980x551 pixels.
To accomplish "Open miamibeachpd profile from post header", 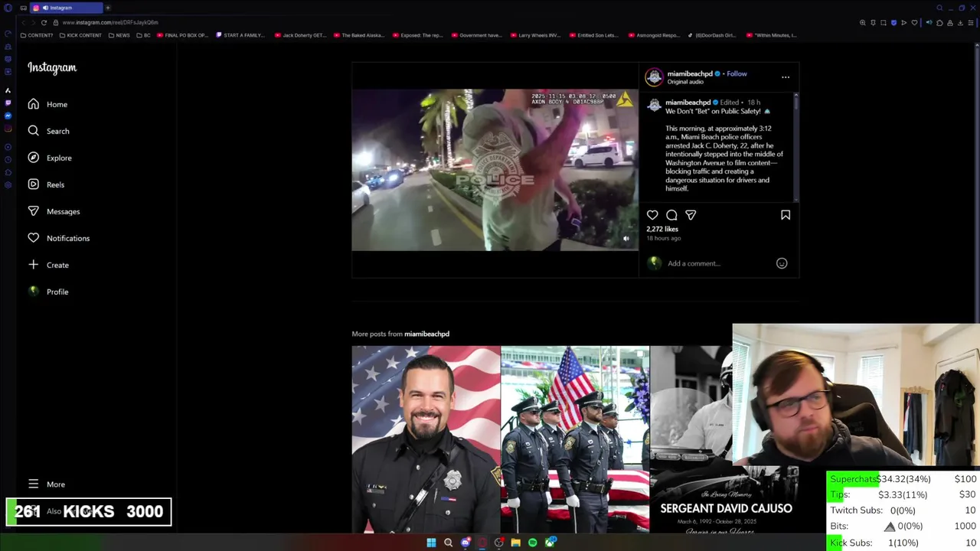I will [690, 73].
